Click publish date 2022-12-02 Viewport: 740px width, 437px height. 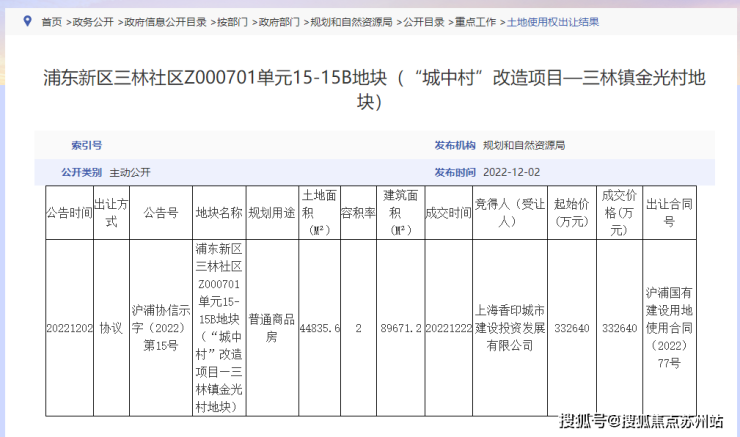click(512, 172)
